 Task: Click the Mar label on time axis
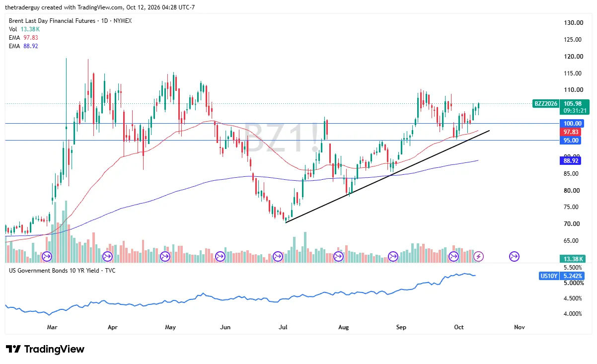click(x=53, y=327)
